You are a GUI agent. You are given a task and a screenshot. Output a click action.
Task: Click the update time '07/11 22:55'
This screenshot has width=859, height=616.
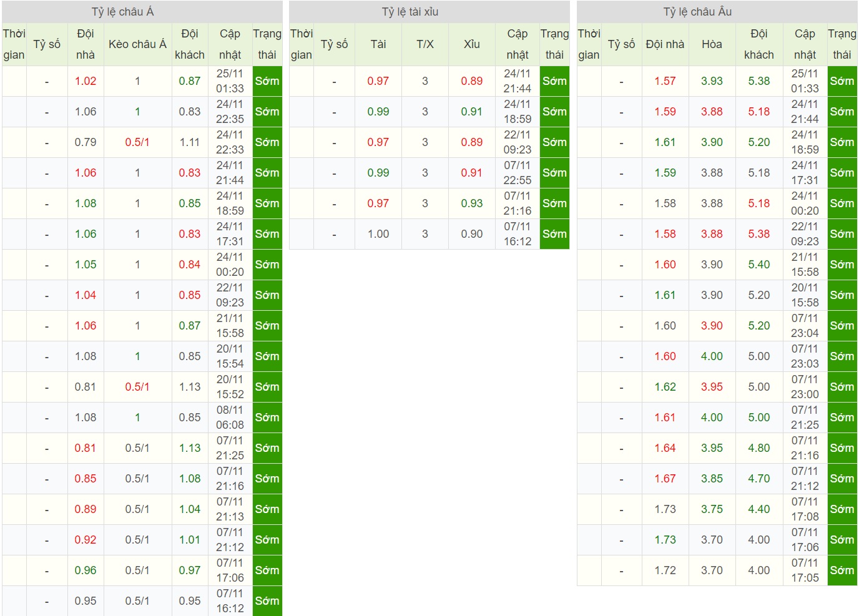click(518, 173)
